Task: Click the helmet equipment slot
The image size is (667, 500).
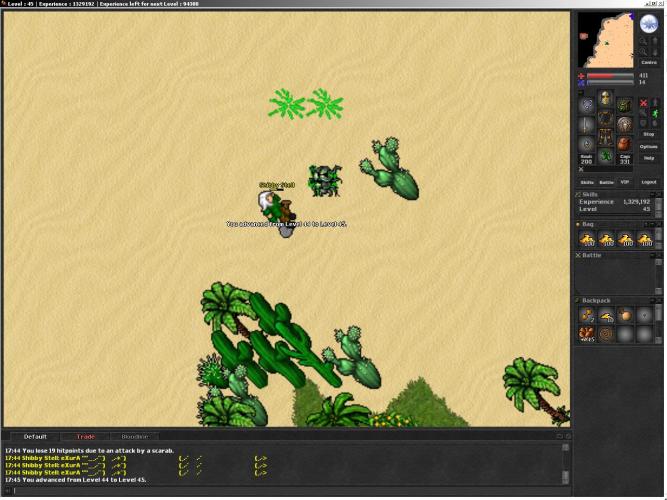Action: (605, 99)
